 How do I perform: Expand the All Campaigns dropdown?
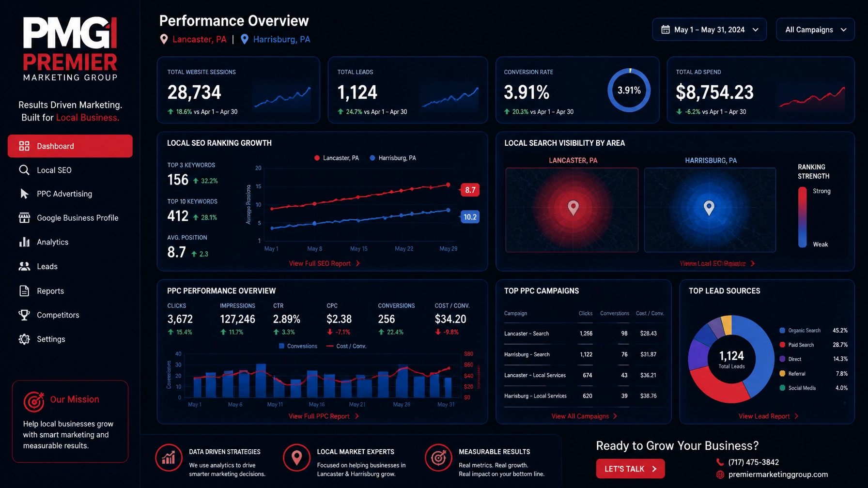[815, 30]
